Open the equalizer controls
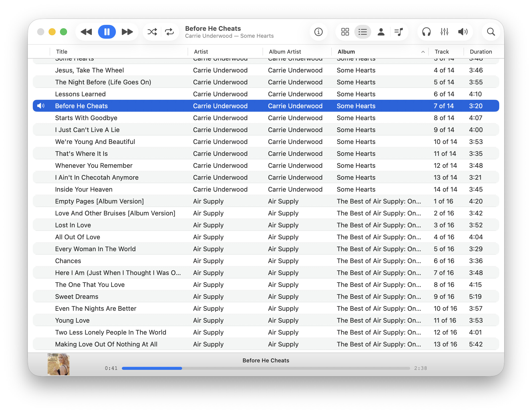The image size is (532, 413). coord(444,32)
